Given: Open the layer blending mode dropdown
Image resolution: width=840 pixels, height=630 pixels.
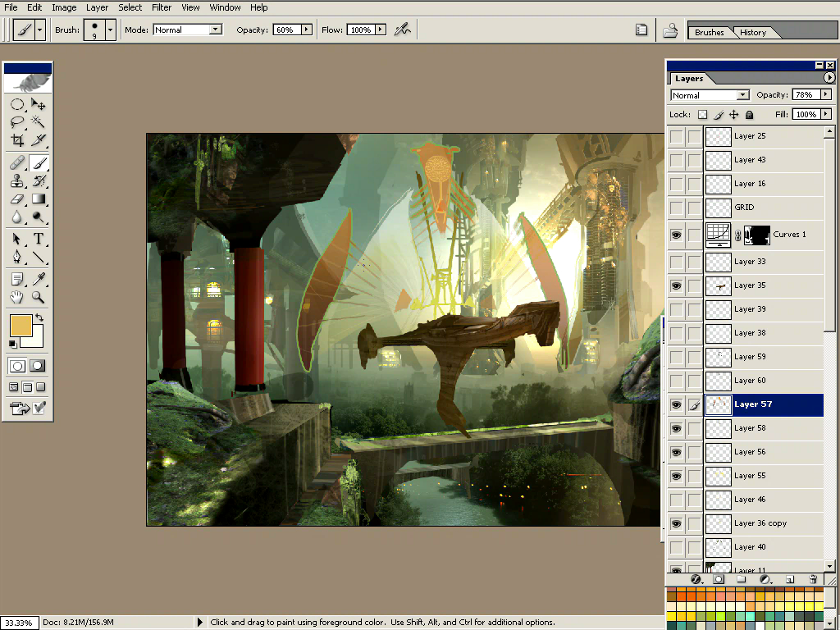Looking at the screenshot, I should point(709,94).
